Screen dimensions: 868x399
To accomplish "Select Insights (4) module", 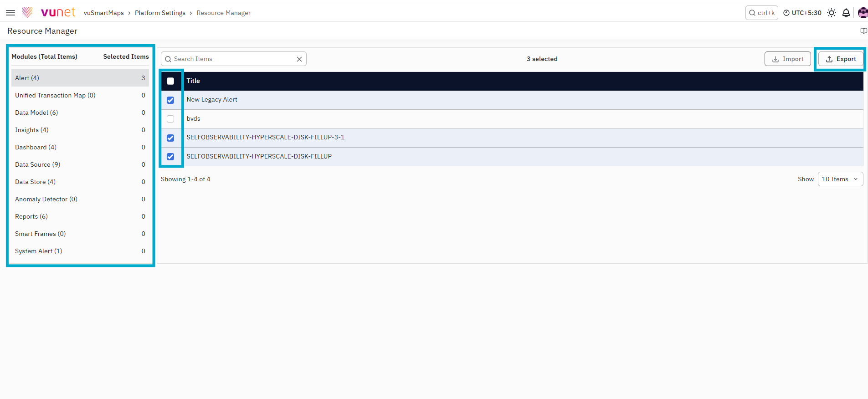I will point(80,130).
